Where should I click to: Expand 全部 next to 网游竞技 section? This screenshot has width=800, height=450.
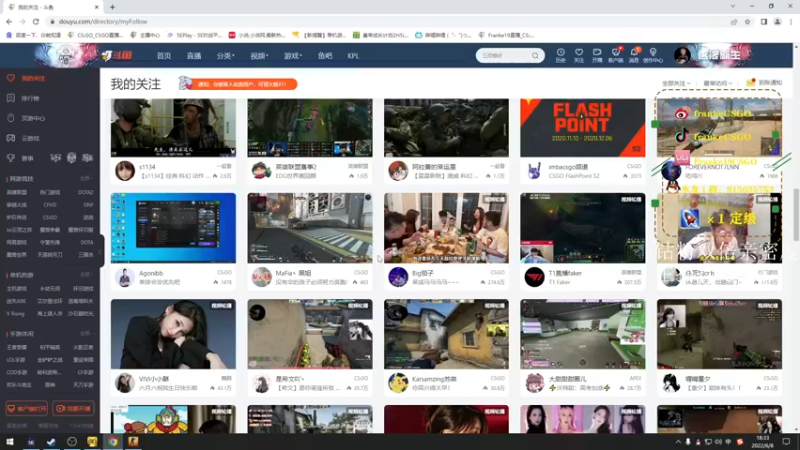[86, 179]
